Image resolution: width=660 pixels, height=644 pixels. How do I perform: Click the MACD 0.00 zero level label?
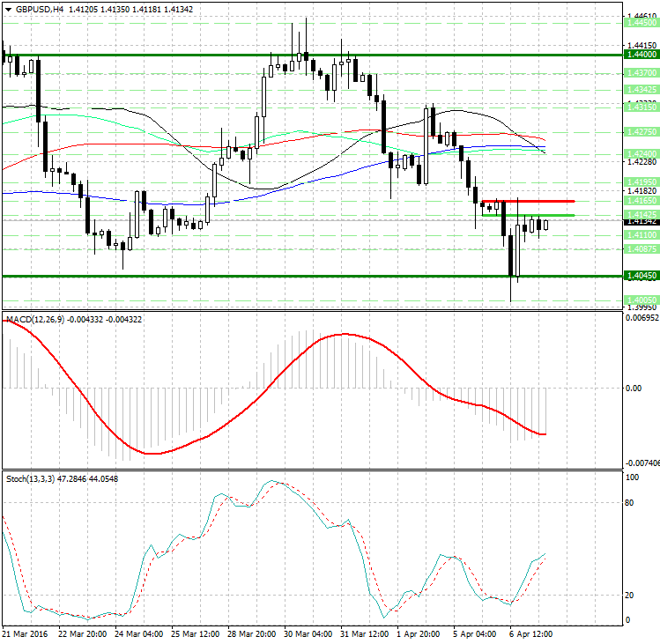633,388
